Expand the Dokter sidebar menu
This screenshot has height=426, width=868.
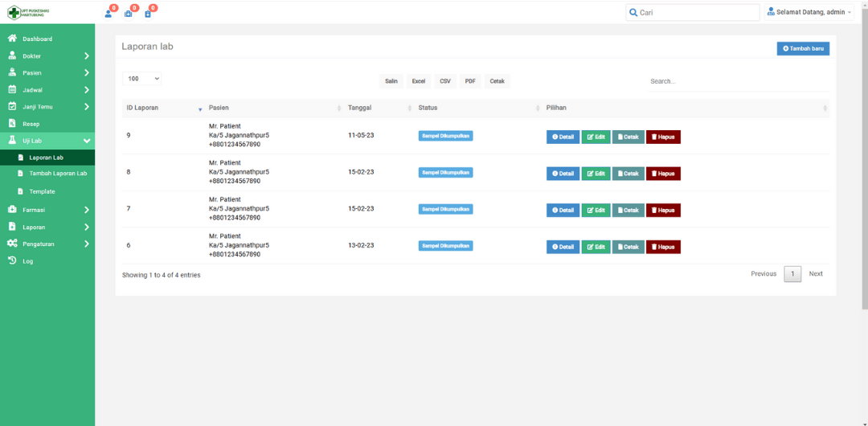(x=47, y=56)
